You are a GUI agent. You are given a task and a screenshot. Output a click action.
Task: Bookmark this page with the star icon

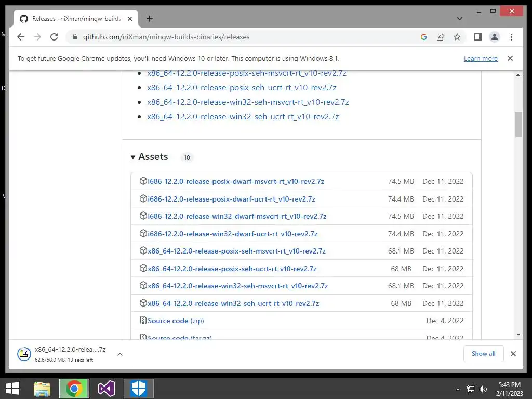click(x=457, y=37)
